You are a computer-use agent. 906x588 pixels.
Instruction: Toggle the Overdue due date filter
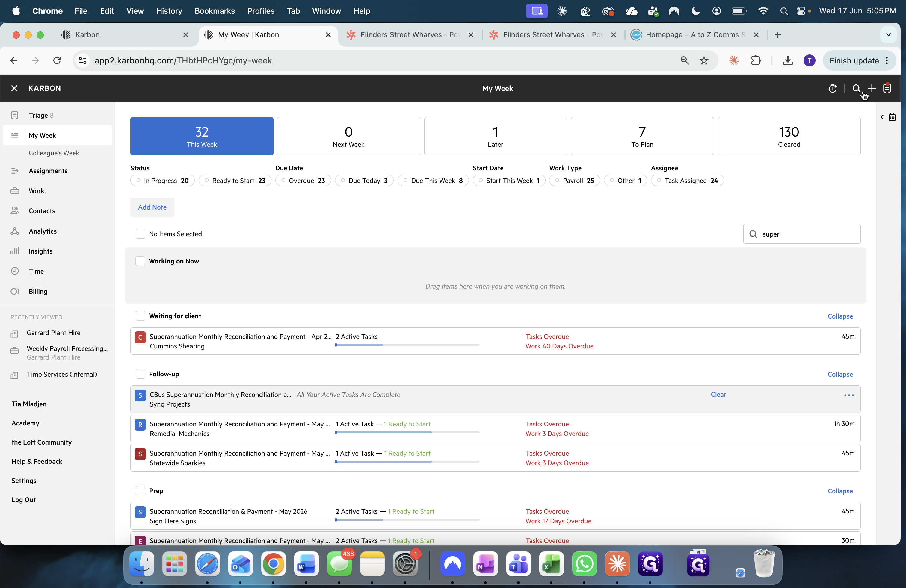click(303, 181)
